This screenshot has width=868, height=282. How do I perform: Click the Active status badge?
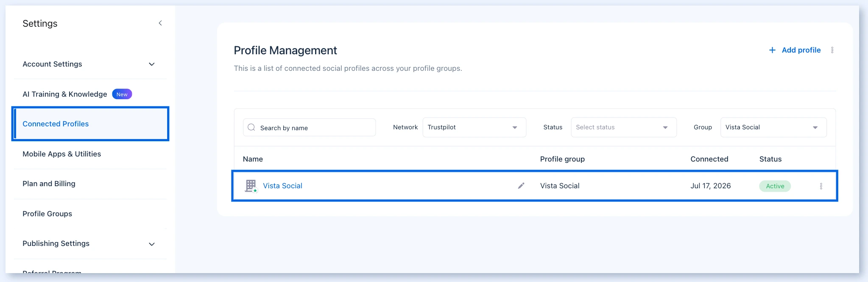775,186
